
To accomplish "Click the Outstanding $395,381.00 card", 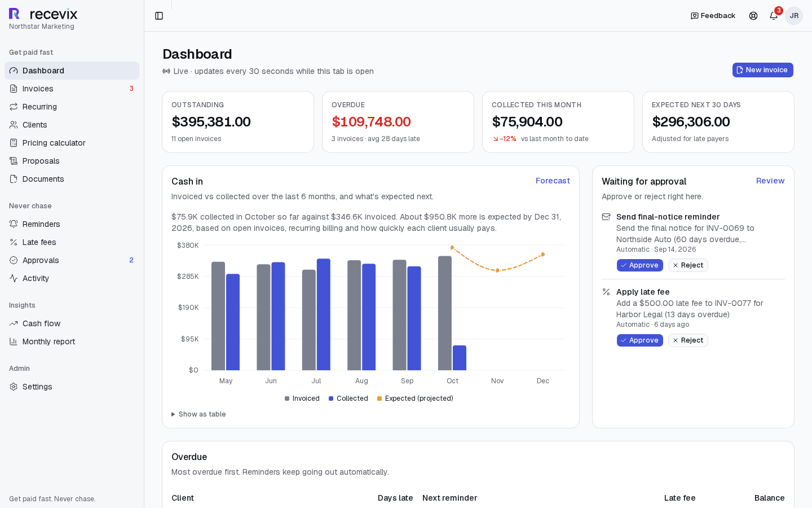I will coord(238,122).
